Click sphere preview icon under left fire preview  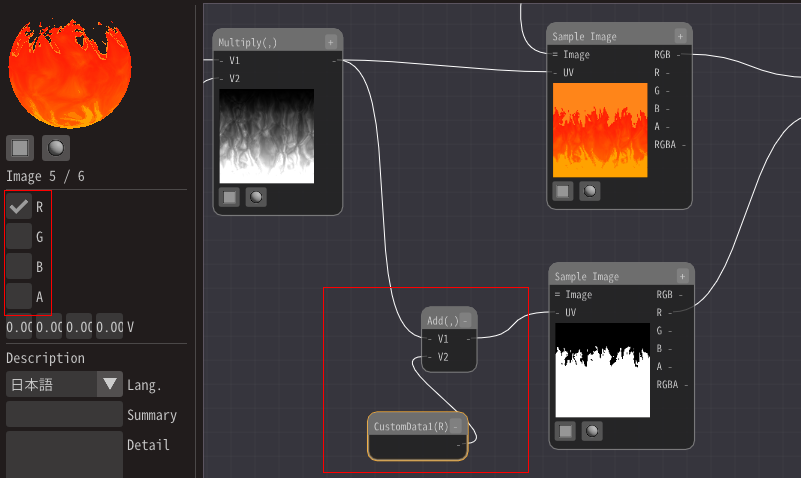56,148
